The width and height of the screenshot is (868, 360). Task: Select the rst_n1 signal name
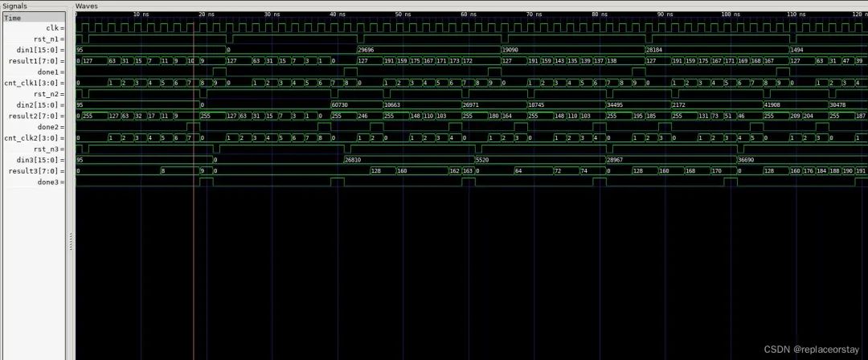tap(50, 39)
